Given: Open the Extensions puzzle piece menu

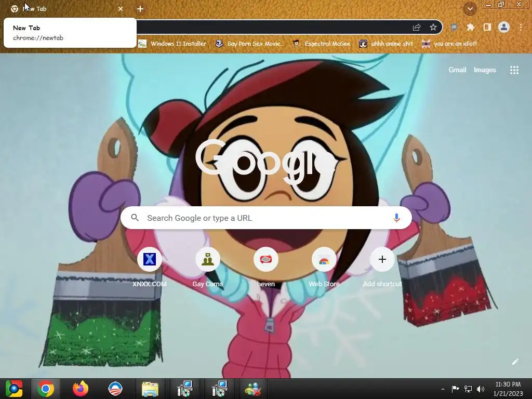Looking at the screenshot, I should (x=470, y=27).
